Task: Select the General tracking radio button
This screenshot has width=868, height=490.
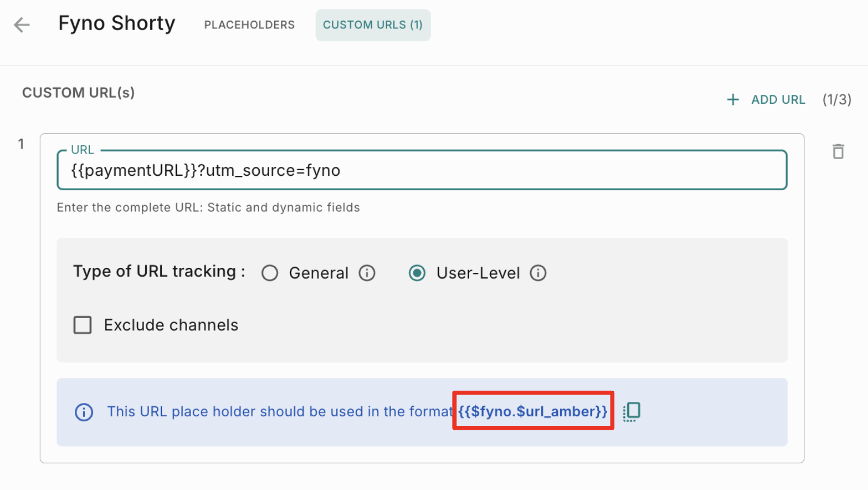Action: (270, 273)
